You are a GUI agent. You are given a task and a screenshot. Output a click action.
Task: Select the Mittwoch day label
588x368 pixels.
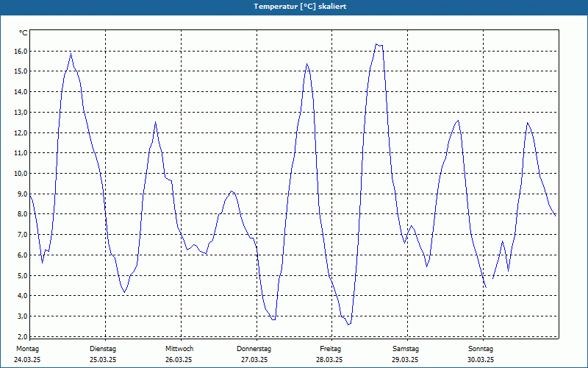[179, 349]
